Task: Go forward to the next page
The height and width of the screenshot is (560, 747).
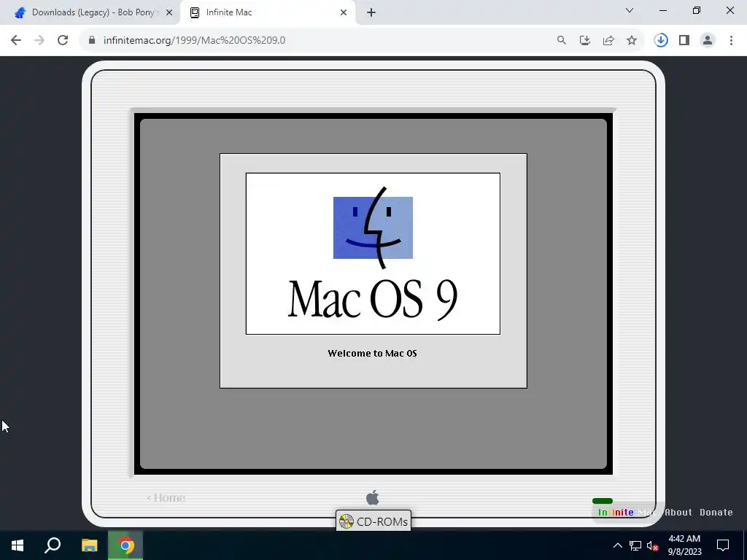Action: [x=39, y=40]
